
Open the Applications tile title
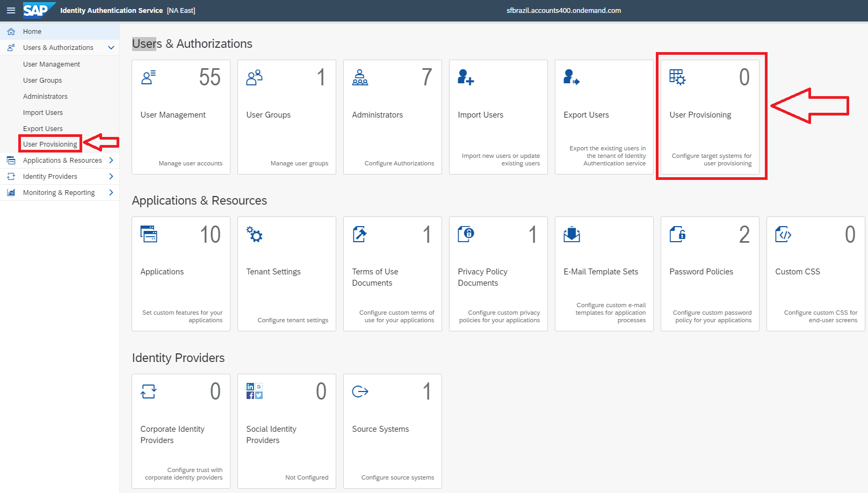point(162,272)
